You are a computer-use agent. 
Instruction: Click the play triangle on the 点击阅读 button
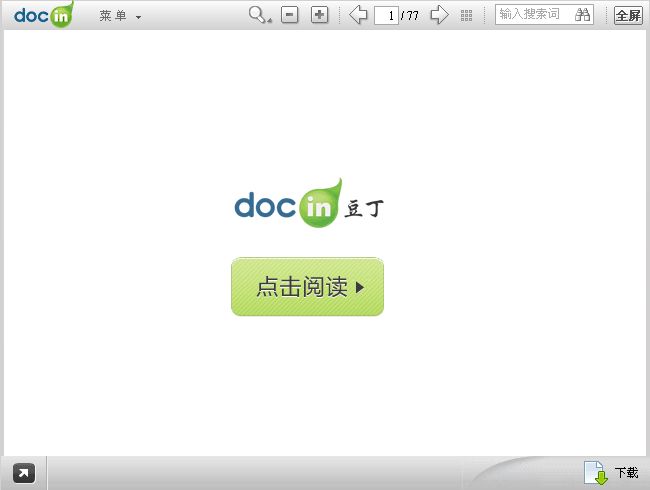click(360, 287)
